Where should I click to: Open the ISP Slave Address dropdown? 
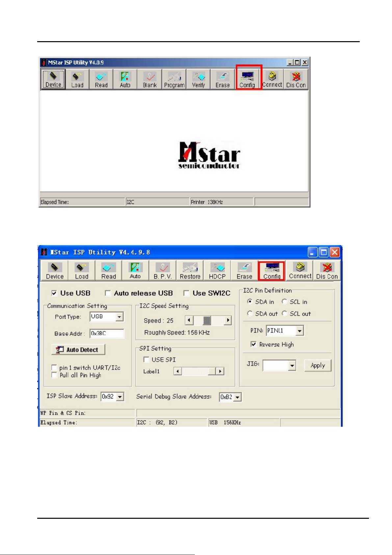click(x=120, y=397)
